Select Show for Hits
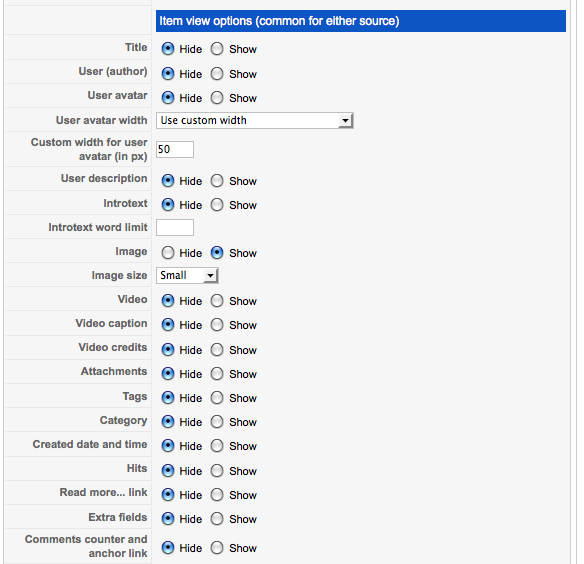Viewport: 584px width, 564px height. (x=217, y=471)
